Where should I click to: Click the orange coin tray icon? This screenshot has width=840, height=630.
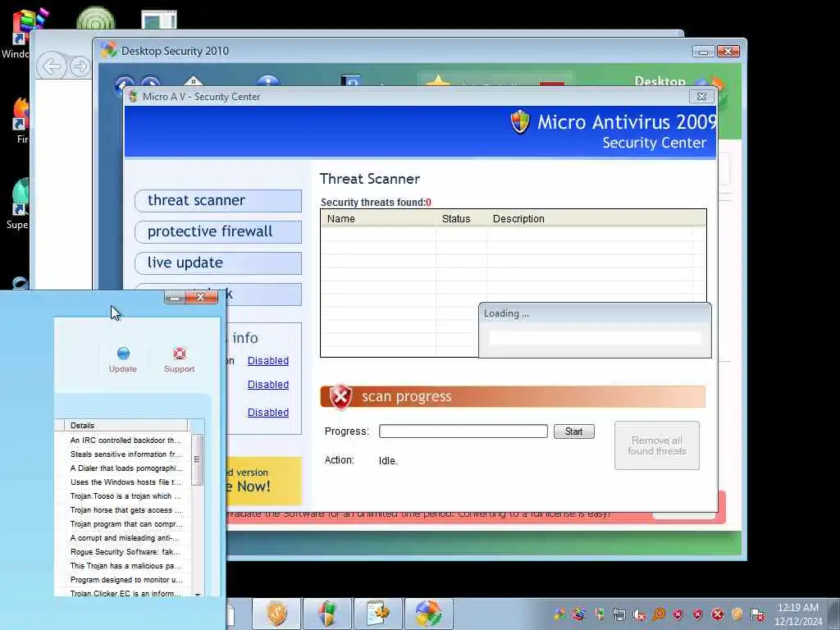click(x=737, y=614)
